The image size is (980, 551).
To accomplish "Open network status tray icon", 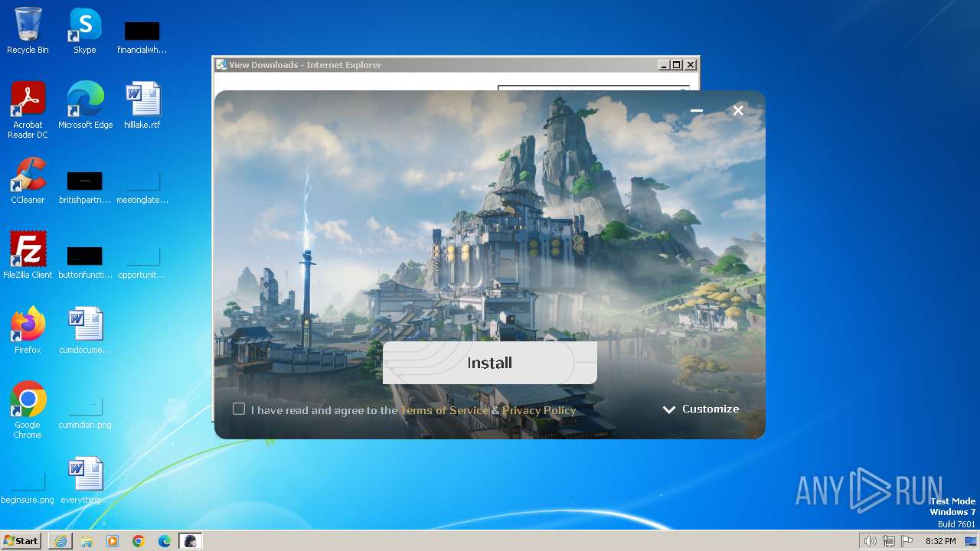I will (x=889, y=541).
